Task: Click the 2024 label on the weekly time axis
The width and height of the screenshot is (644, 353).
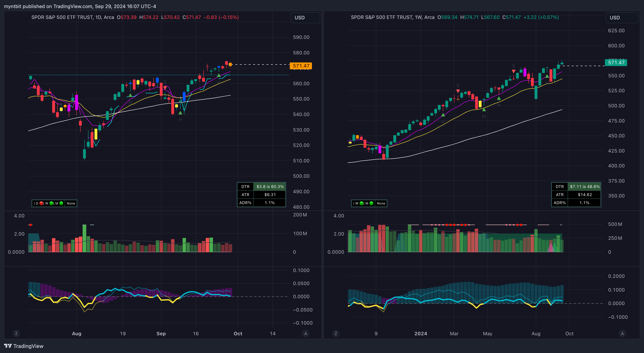Action: [x=421, y=333]
